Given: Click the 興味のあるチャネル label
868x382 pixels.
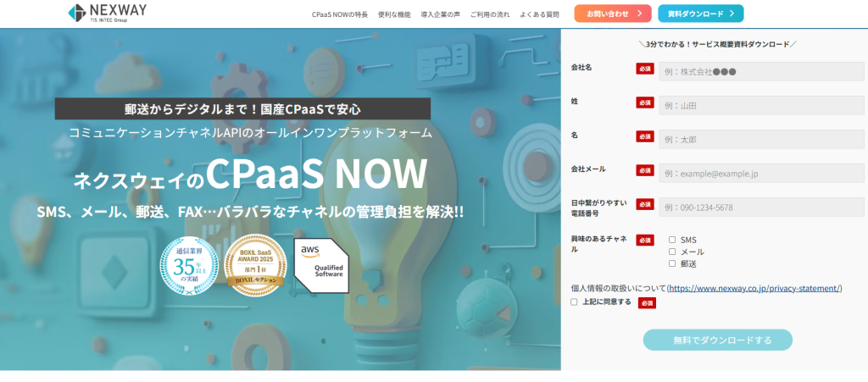Looking at the screenshot, I should (599, 244).
